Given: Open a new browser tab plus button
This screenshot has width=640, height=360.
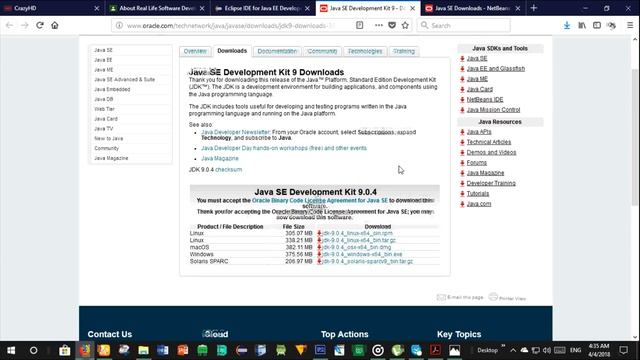Looking at the screenshot, I should click(x=534, y=8).
